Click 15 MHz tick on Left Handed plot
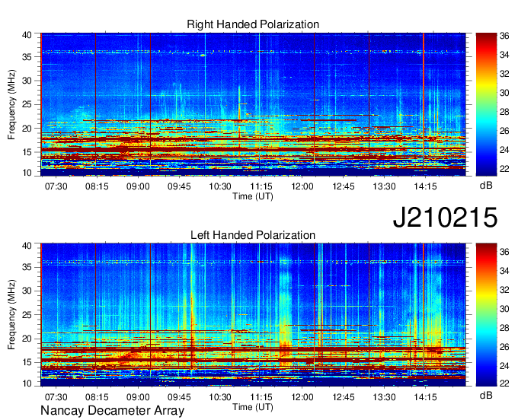The image size is (518, 420). pos(27,362)
